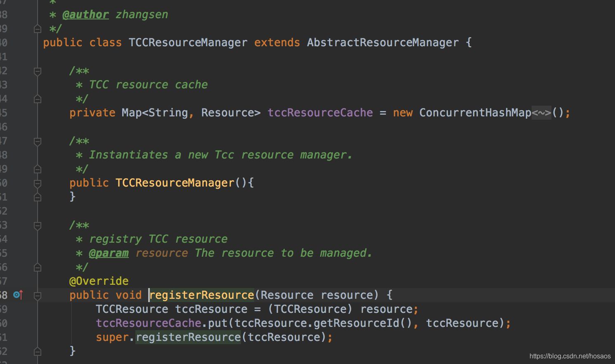
Task: Click the overriding method gutter icon beside registerResource
Action: 18,295
